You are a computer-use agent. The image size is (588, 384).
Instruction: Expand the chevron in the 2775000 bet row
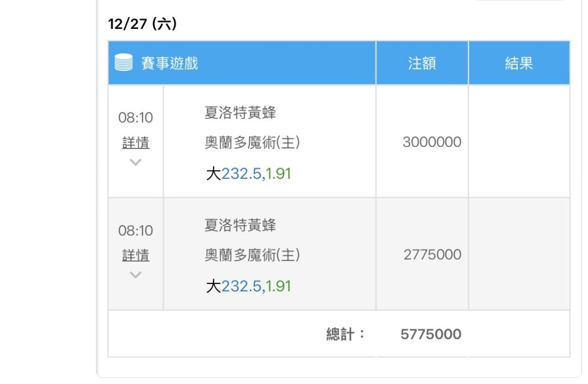pyautogui.click(x=136, y=275)
